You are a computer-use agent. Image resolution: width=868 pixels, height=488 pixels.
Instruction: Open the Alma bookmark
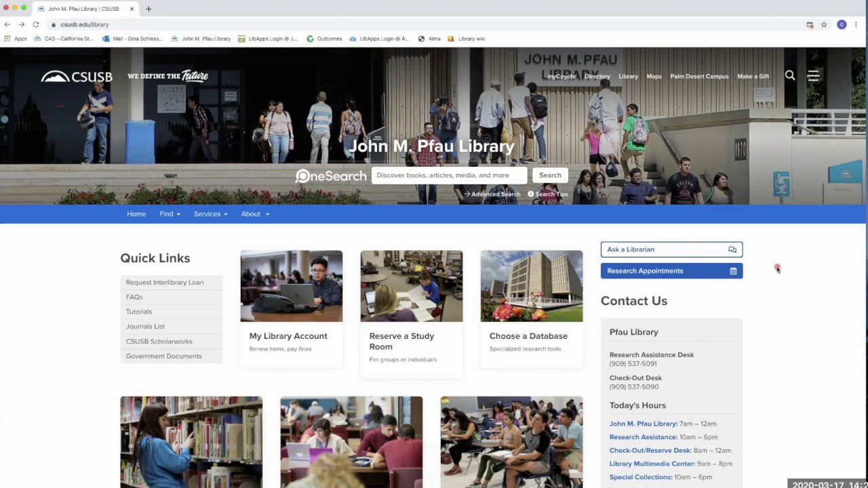tap(429, 39)
